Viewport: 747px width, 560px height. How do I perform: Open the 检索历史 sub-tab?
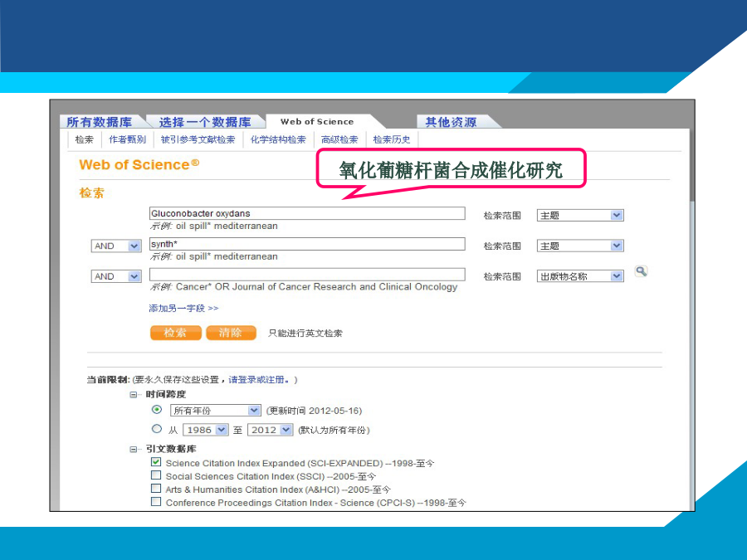click(392, 139)
